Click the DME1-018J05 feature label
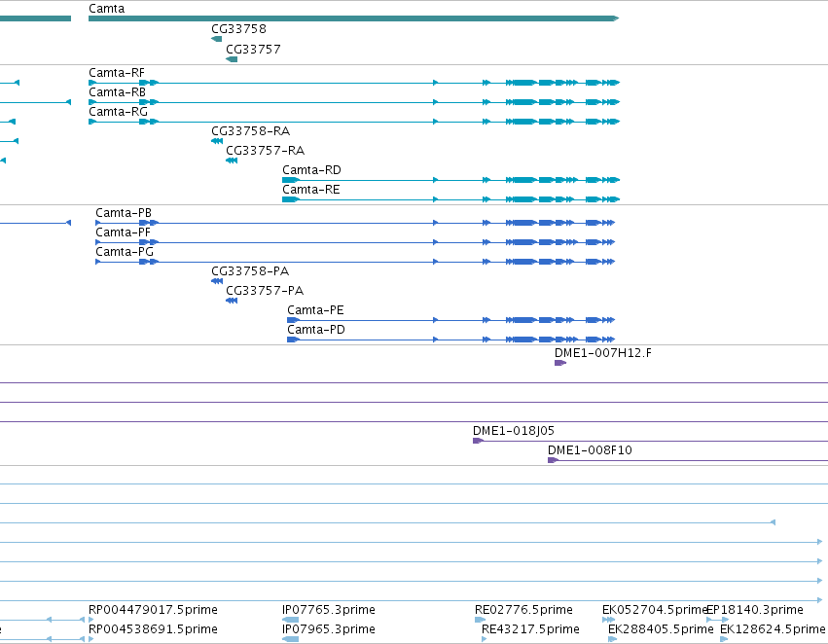Image resolution: width=828 pixels, height=644 pixels. coord(514,431)
